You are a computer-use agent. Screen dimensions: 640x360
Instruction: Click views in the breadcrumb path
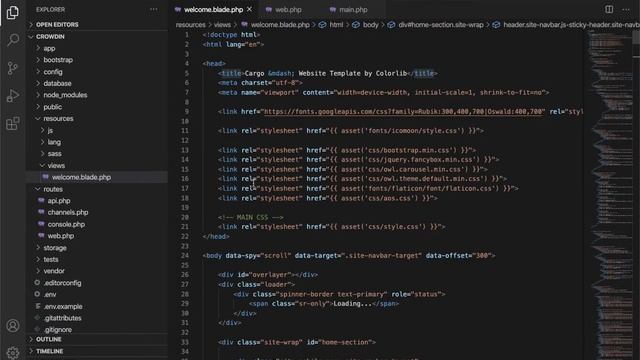pos(222,25)
